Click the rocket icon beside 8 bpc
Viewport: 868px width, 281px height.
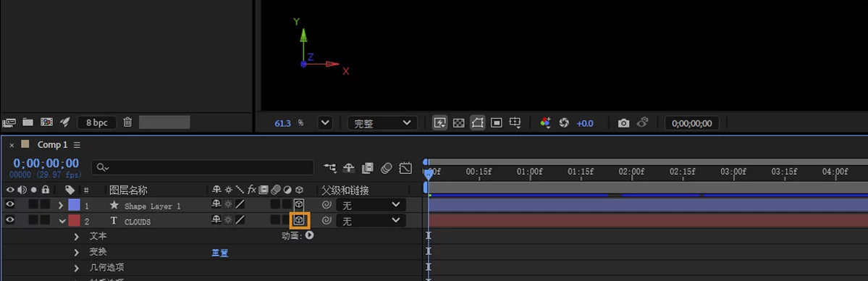(64, 122)
